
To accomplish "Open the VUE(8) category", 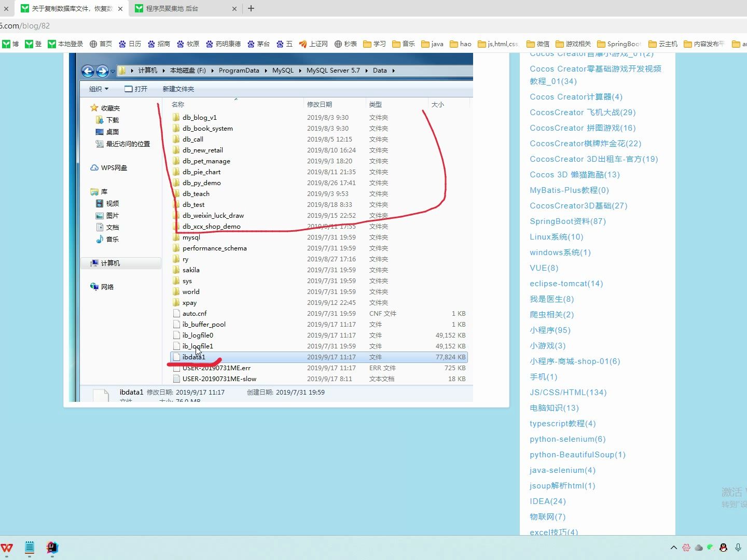I will [x=544, y=268].
